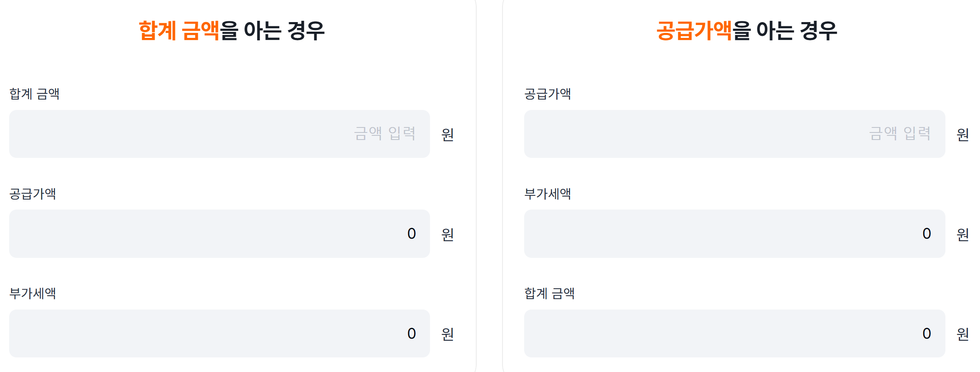
Task: Click the '공급가액' label in the left panel
Action: click(x=32, y=194)
